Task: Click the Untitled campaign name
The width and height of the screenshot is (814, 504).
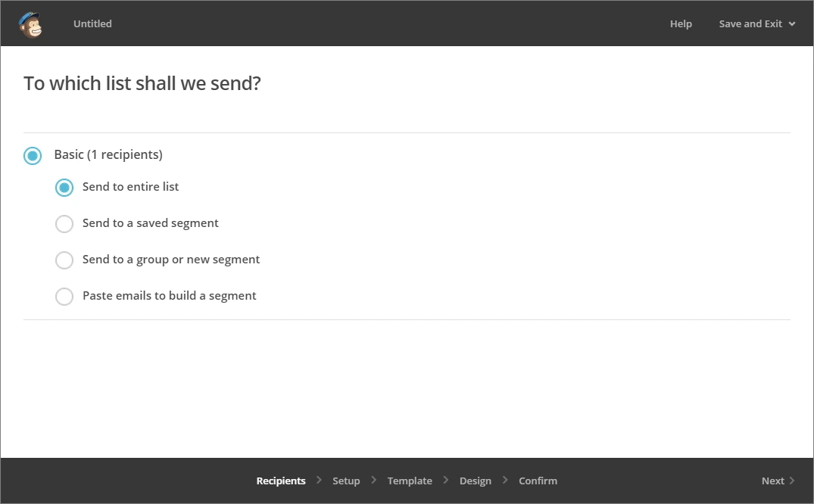Action: click(x=92, y=24)
